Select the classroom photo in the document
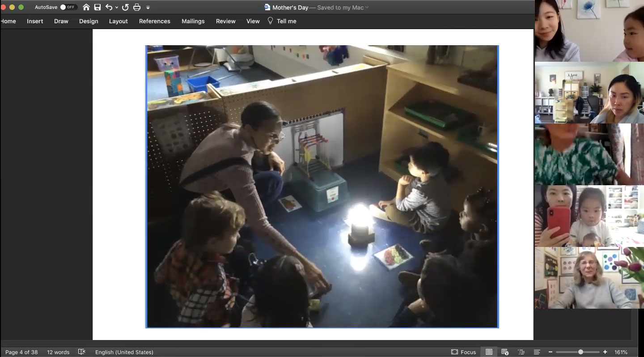The width and height of the screenshot is (644, 357). (322, 187)
